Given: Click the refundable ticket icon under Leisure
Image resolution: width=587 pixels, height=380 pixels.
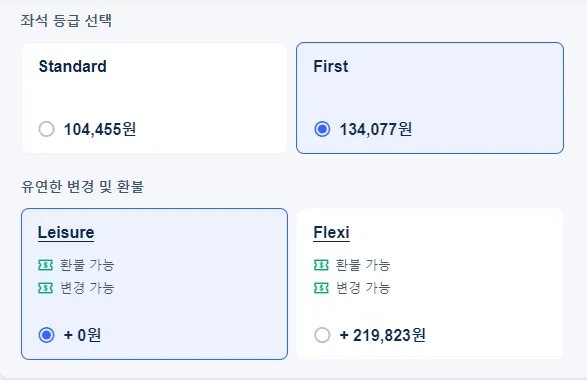Looking at the screenshot, I should click(45, 265).
